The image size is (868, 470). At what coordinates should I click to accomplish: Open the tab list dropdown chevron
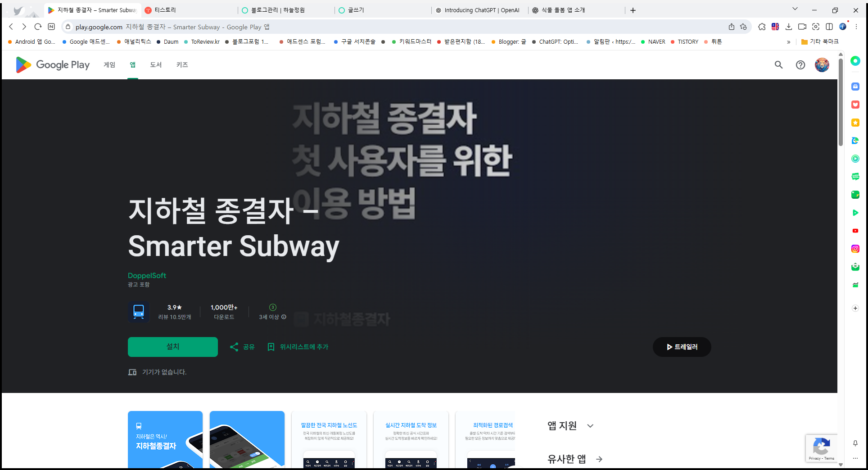[795, 9]
